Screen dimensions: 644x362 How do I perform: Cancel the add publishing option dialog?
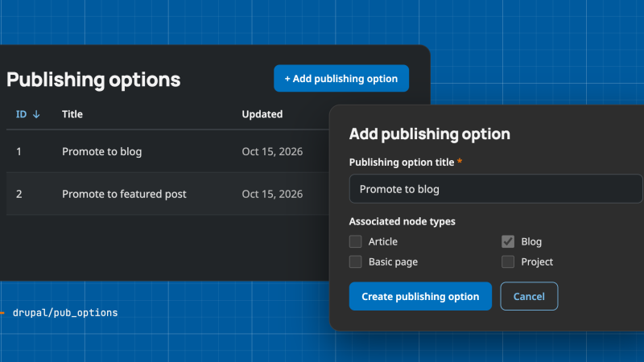529,296
